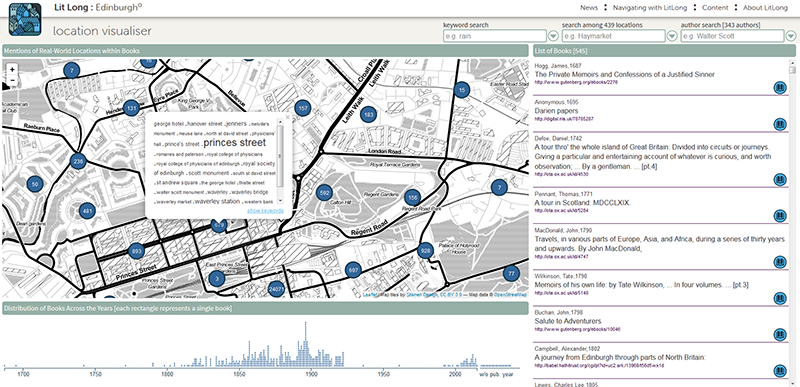Select map cluster marker 928
Image resolution: width=800 pixels, height=387 pixels.
tap(425, 251)
